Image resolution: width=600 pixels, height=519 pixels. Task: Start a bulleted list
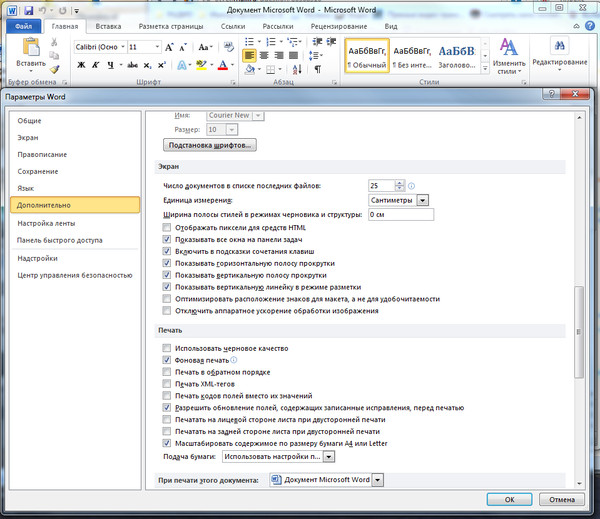[249, 41]
